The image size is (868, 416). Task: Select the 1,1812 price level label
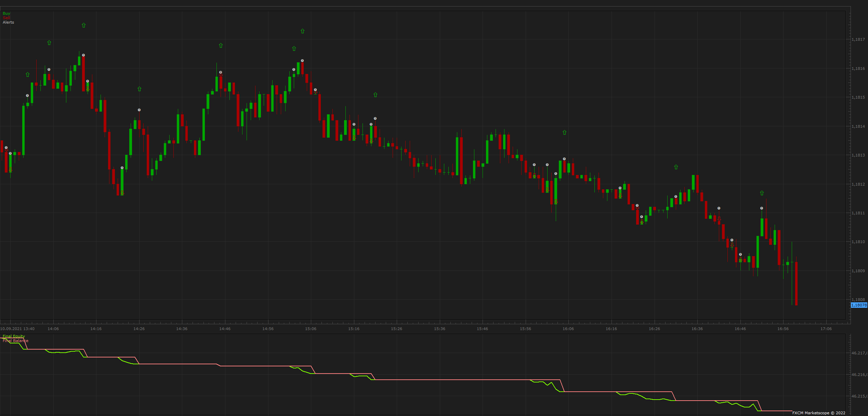coord(858,184)
